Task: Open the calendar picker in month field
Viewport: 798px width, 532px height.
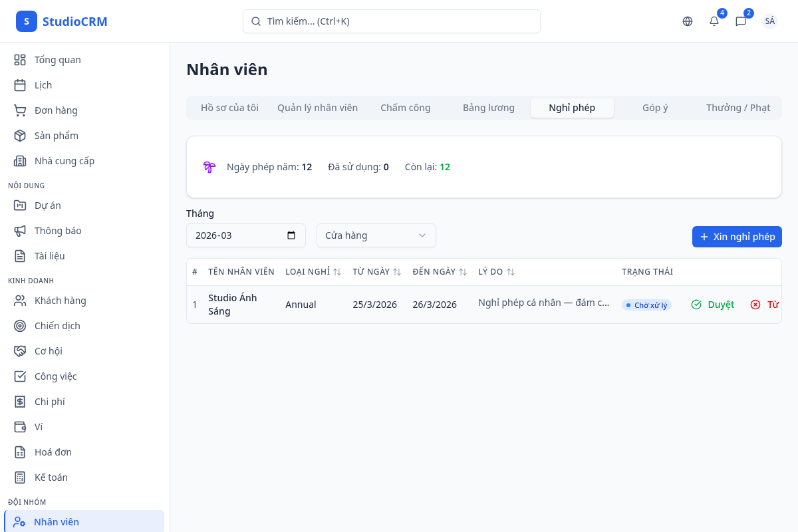Action: click(x=291, y=235)
